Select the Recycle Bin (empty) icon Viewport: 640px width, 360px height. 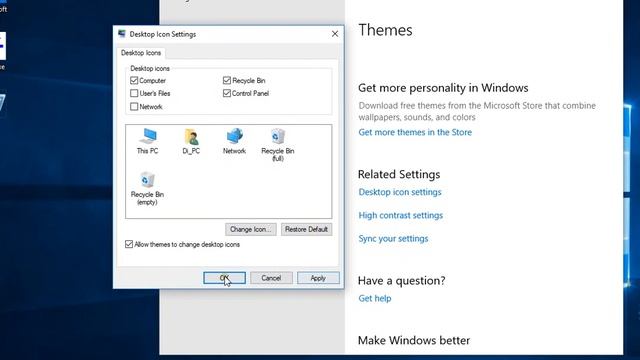coord(147,188)
